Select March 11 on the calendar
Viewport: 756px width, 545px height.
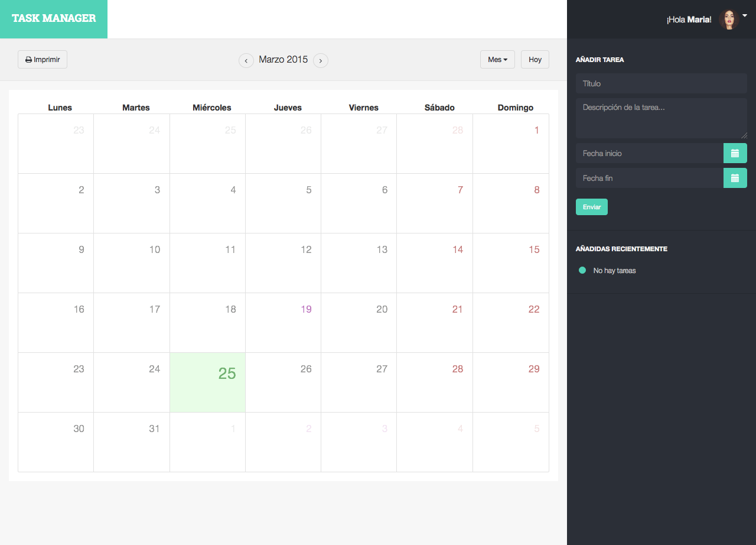[x=208, y=263]
